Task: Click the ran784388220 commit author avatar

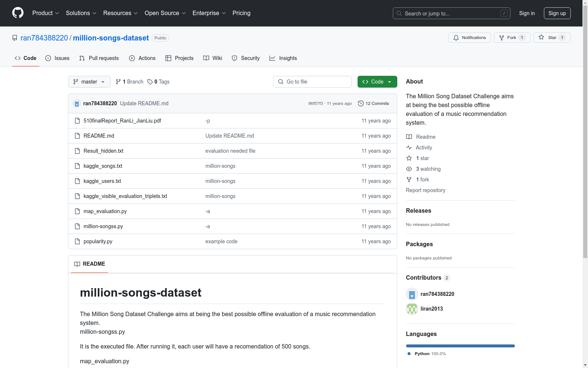Action: pyautogui.click(x=77, y=103)
